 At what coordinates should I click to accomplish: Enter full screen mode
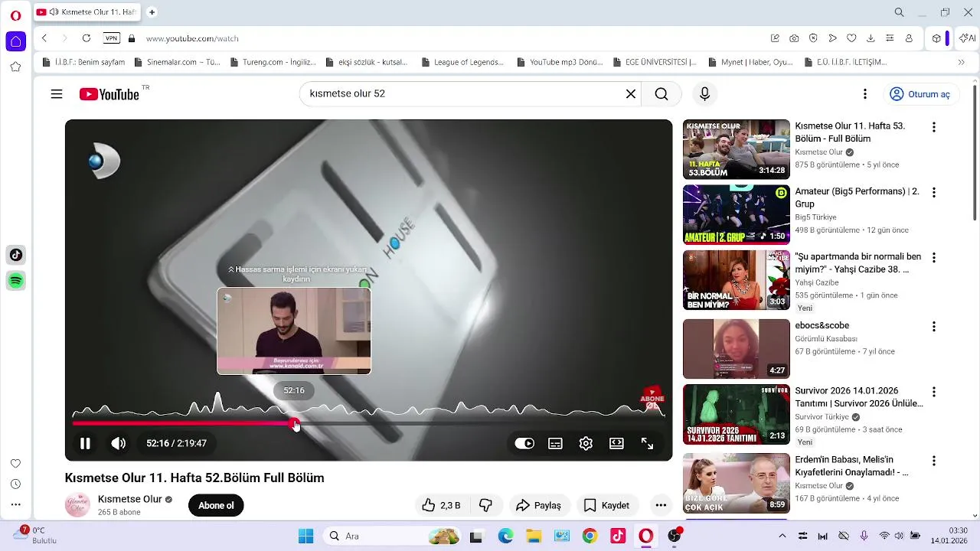tap(647, 443)
